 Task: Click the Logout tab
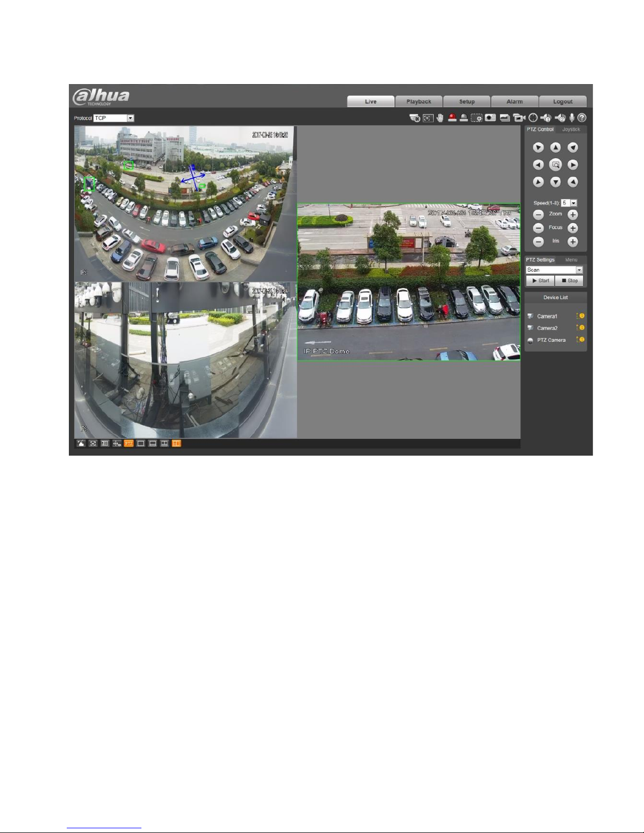(563, 101)
